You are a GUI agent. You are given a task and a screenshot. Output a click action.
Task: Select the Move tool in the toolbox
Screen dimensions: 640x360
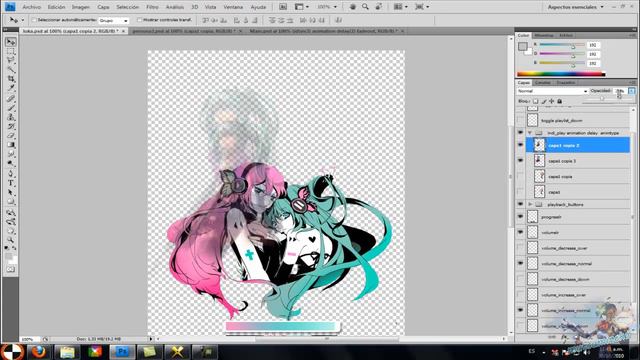click(11, 42)
